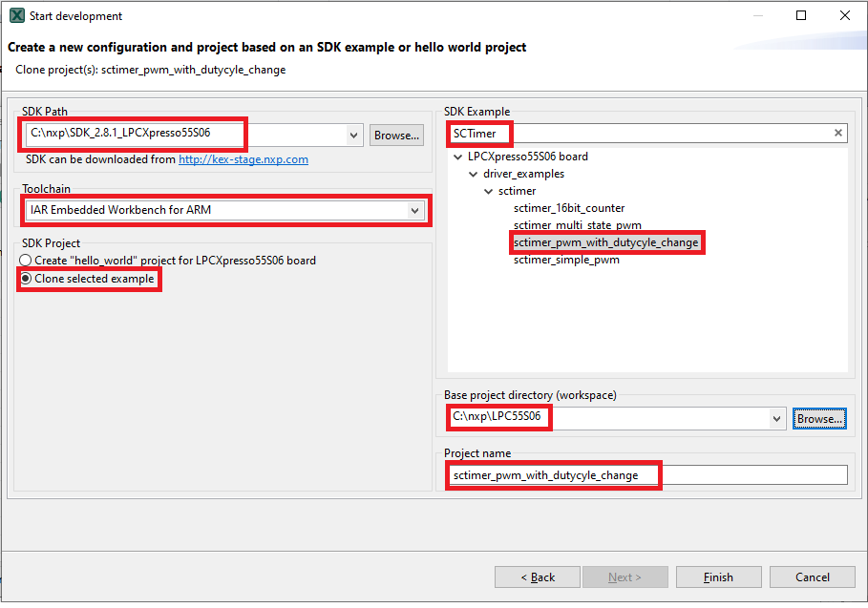Screen dimensions: 868x608
Task: Select sctimer_16bit_counter example
Action: tap(569, 208)
